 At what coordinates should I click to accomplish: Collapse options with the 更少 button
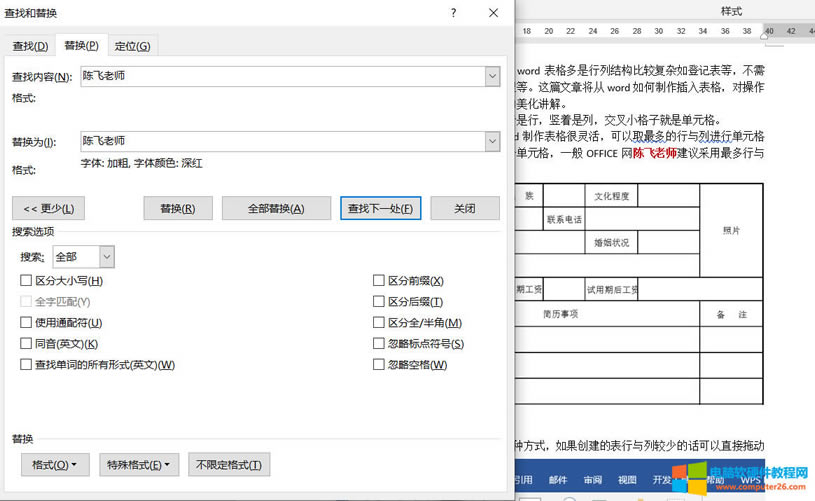pyautogui.click(x=49, y=208)
